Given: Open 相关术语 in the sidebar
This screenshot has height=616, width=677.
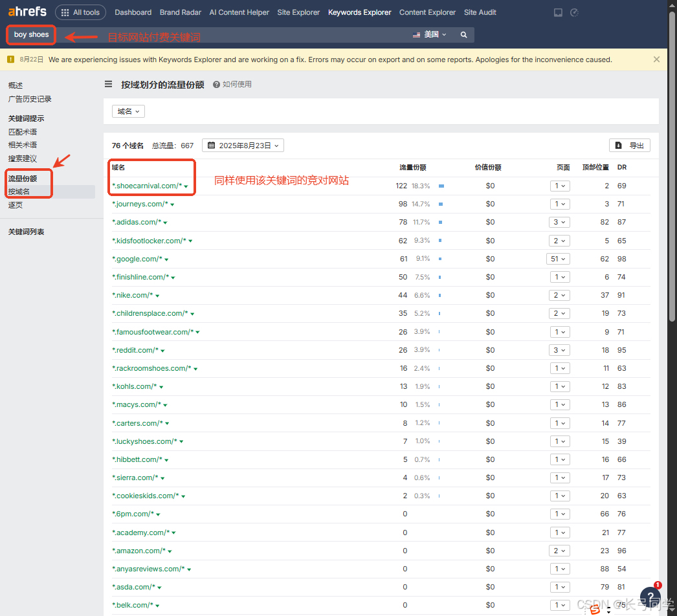Looking at the screenshot, I should [23, 144].
